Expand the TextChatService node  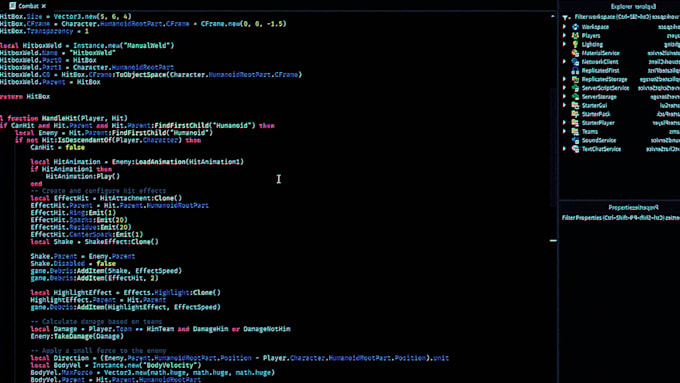click(565, 149)
